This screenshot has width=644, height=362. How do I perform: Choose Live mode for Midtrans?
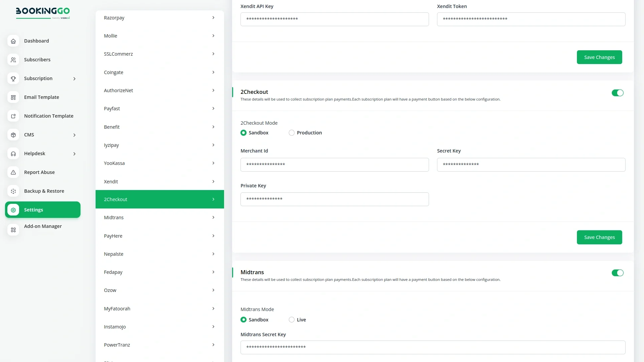click(291, 320)
